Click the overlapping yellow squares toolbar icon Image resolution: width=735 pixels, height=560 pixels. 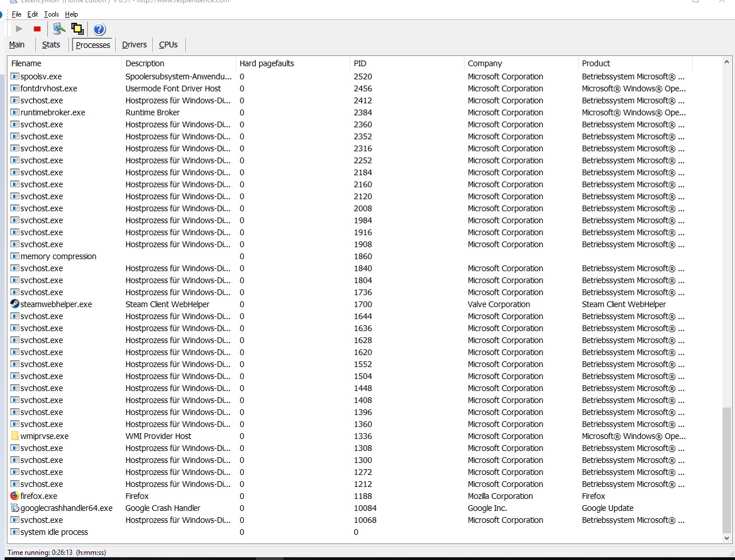coord(78,29)
